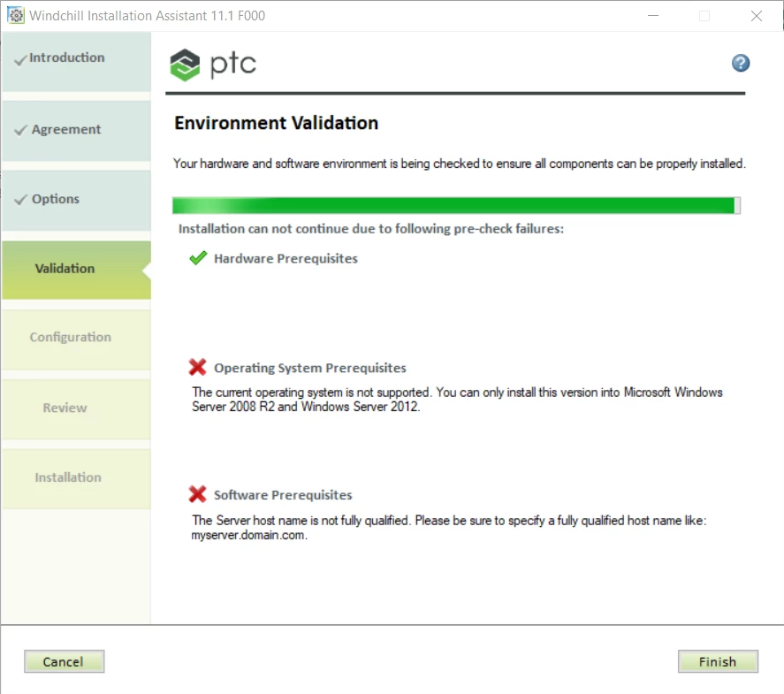Minimize the installer window
Screen dimensions: 784x694
[x=653, y=16]
